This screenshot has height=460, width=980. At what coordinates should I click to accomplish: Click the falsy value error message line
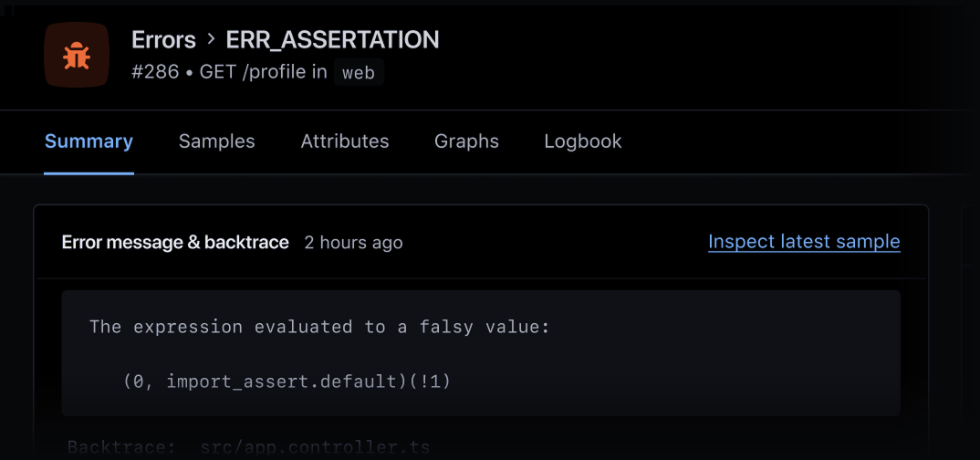[319, 326]
